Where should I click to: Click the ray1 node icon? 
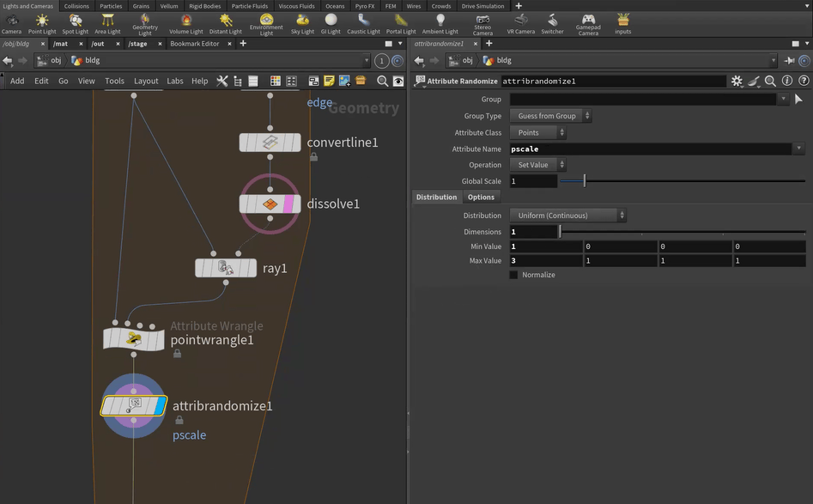(x=226, y=268)
